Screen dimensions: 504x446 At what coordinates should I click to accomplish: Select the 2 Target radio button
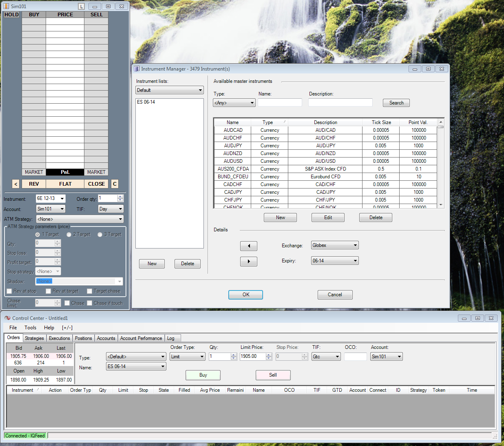pyautogui.click(x=69, y=235)
